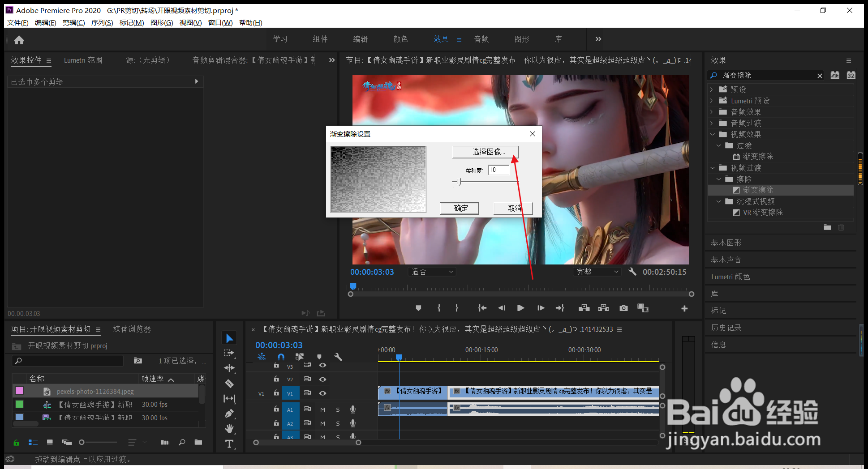
Task: Toggle V1 track visibility eye
Action: click(322, 393)
